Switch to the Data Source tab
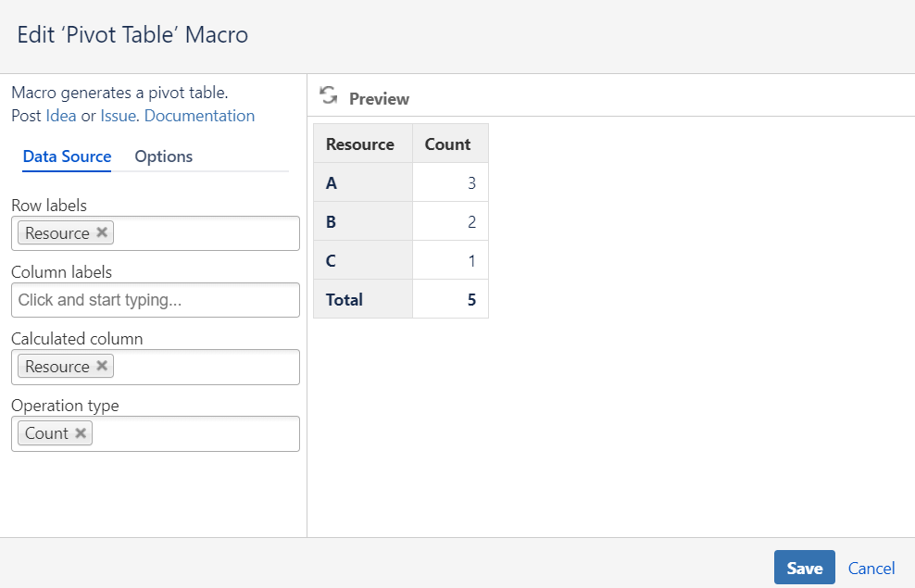Screen dimensions: 915x588 67,156
